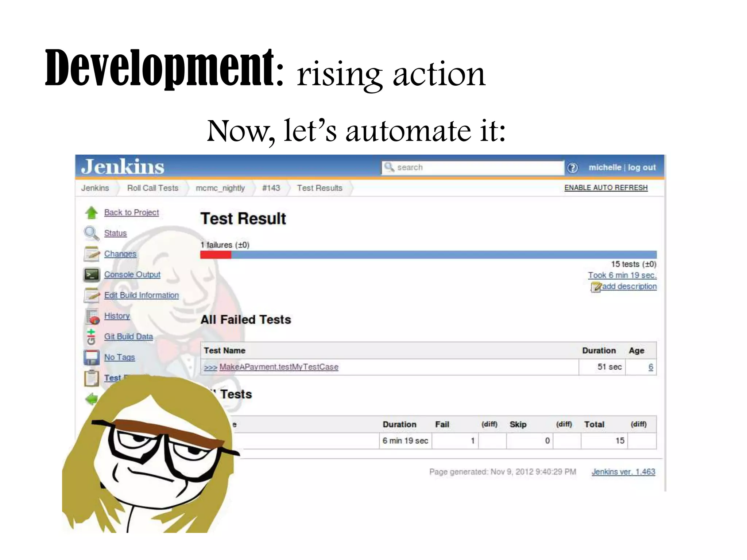The width and height of the screenshot is (747, 560).
Task: Click the Jenkins ver. 1.463 link
Action: tap(623, 472)
